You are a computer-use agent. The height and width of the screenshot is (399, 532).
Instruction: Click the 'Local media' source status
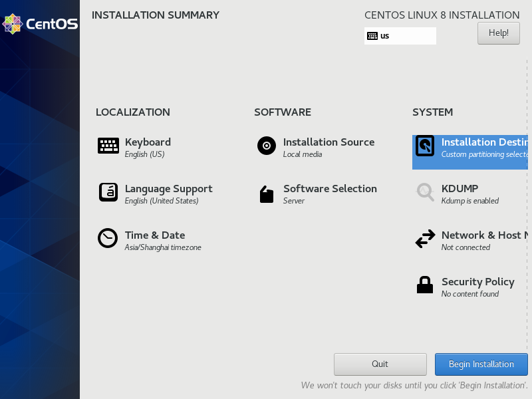[303, 154]
